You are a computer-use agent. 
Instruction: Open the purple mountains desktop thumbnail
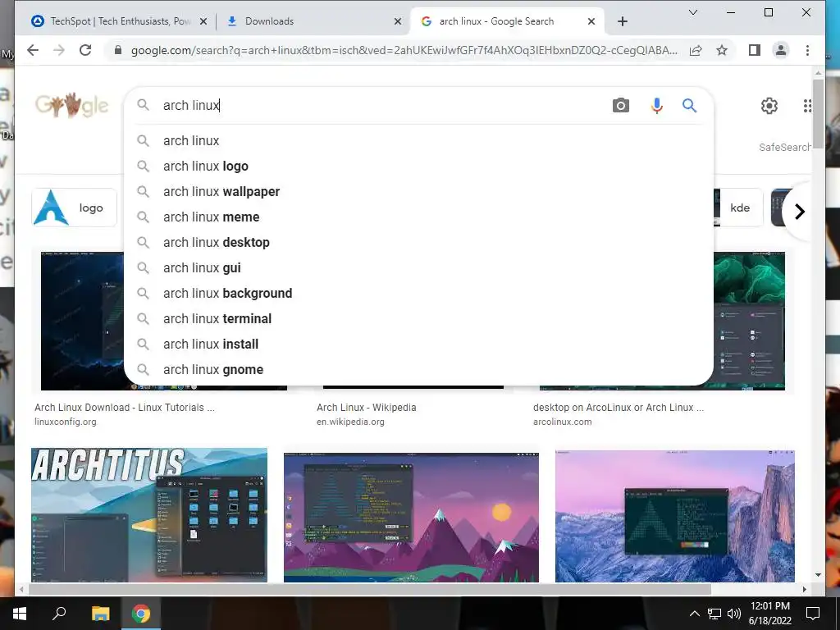(411, 517)
